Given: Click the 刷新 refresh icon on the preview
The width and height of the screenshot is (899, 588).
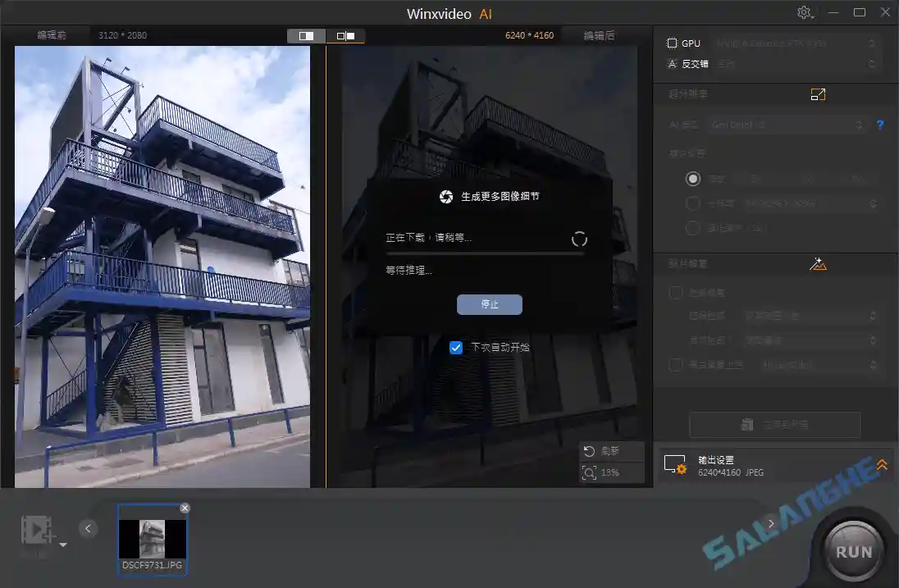Looking at the screenshot, I should coord(589,451).
